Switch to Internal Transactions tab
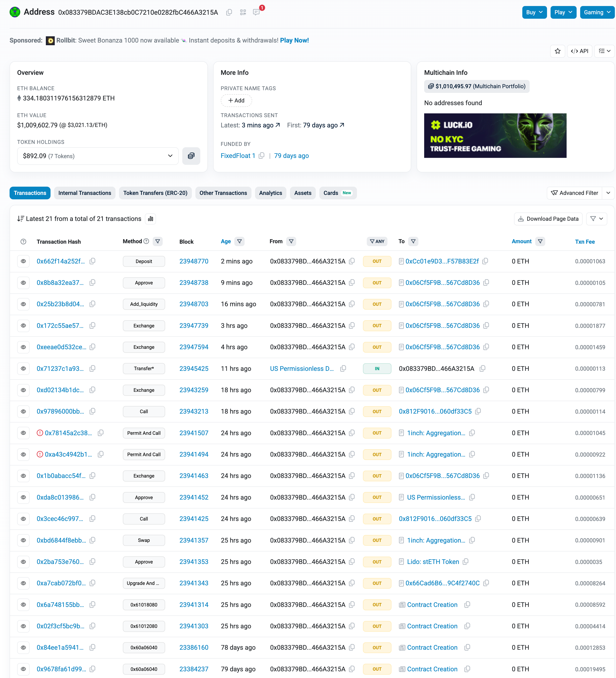Screen dimensions: 616x678 point(85,193)
